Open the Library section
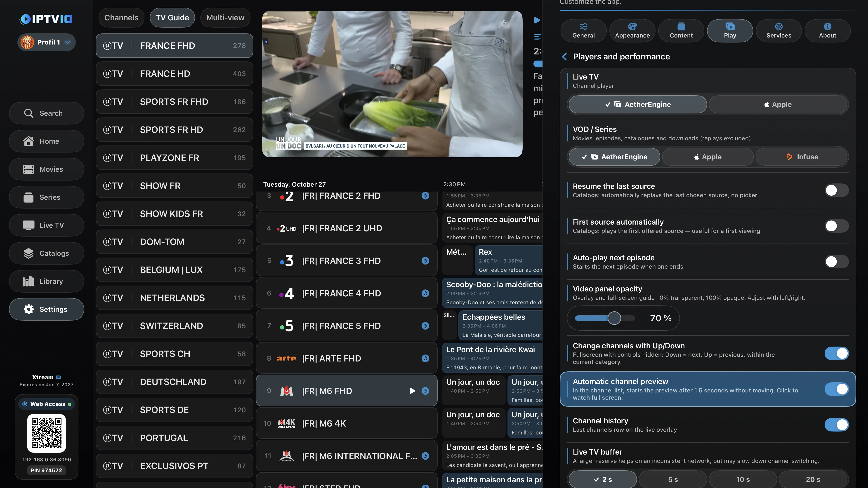 47,281
